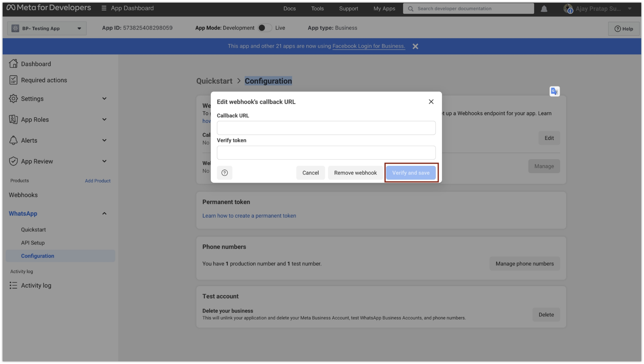Click the Add Product link
This screenshot has width=644, height=364.
pos(98,181)
